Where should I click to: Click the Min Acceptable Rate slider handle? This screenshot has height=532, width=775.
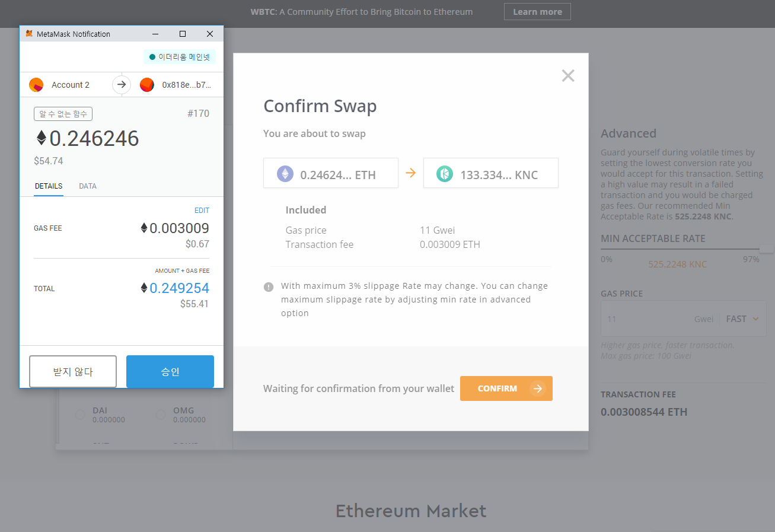[766, 250]
